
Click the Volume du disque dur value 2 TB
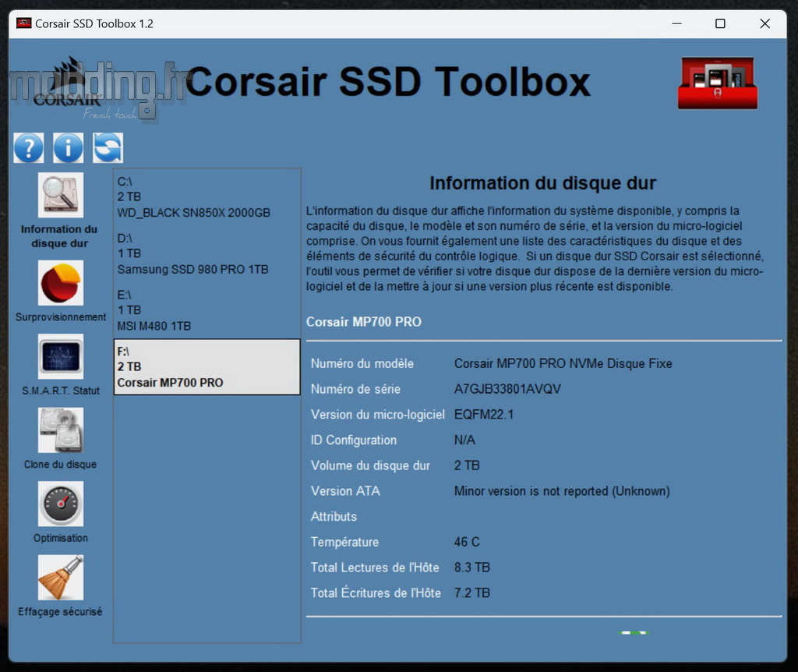point(468,465)
